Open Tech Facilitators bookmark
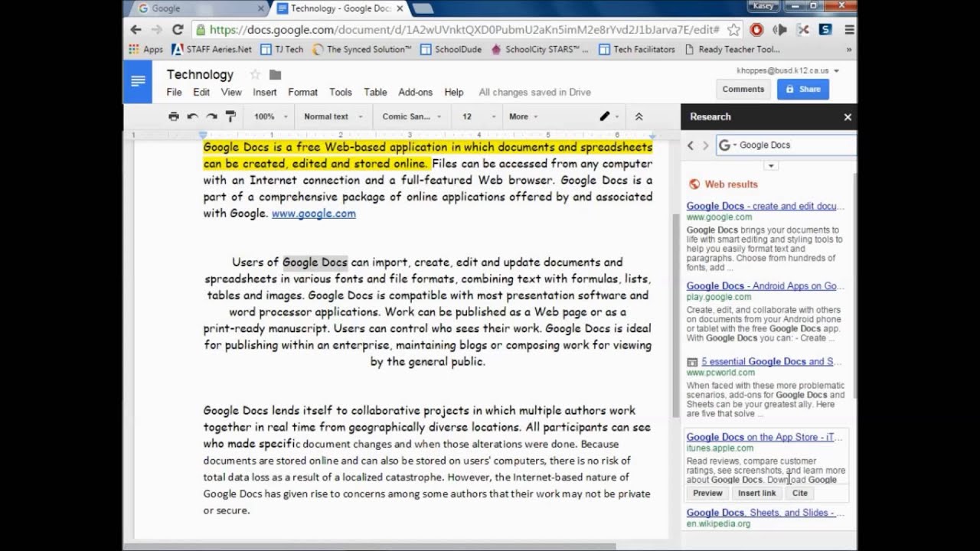This screenshot has width=980, height=551. pos(637,49)
